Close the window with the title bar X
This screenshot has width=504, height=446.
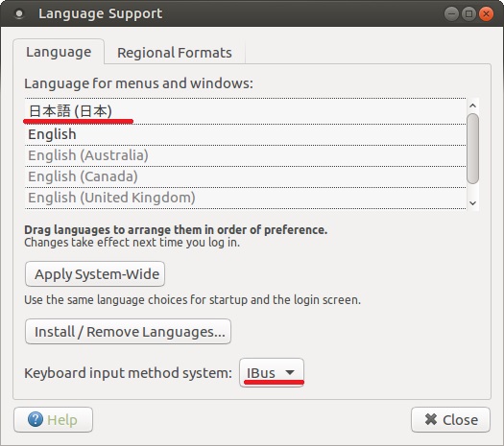click(x=486, y=14)
